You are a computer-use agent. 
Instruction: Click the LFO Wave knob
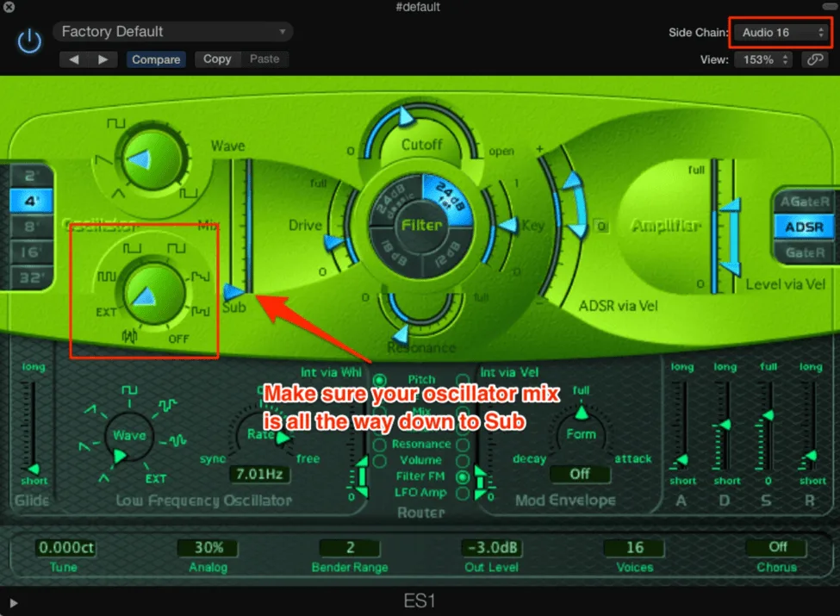(129, 435)
